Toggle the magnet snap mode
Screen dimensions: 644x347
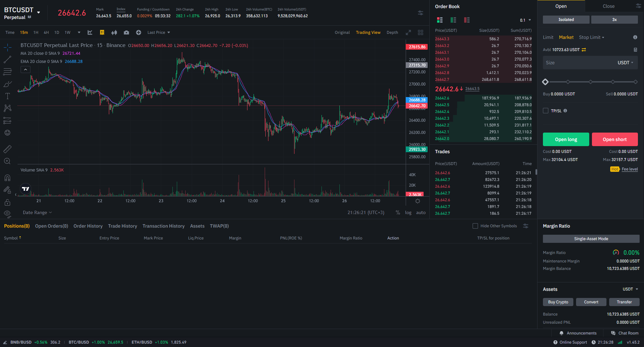point(7,178)
